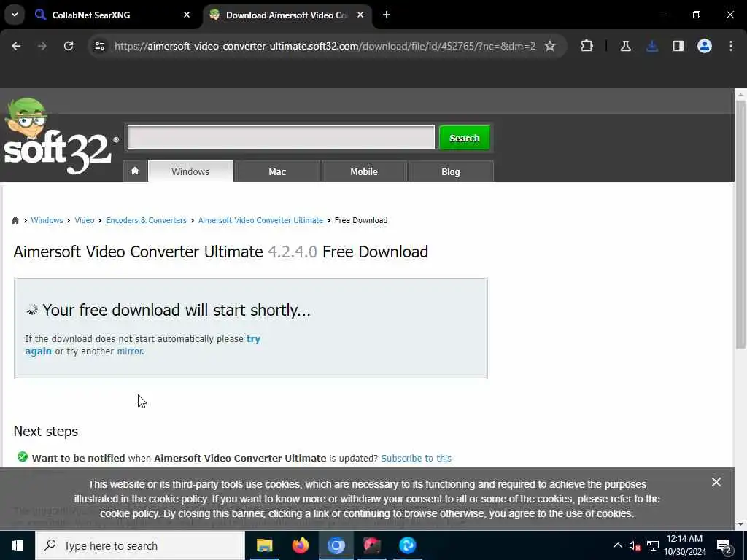Go back to the previous page
This screenshot has width=747, height=560.
(x=16, y=46)
